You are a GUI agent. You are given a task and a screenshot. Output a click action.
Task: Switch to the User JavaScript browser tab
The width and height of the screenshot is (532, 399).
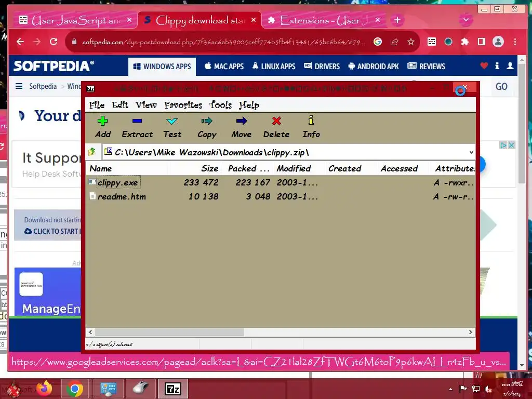(x=75, y=20)
